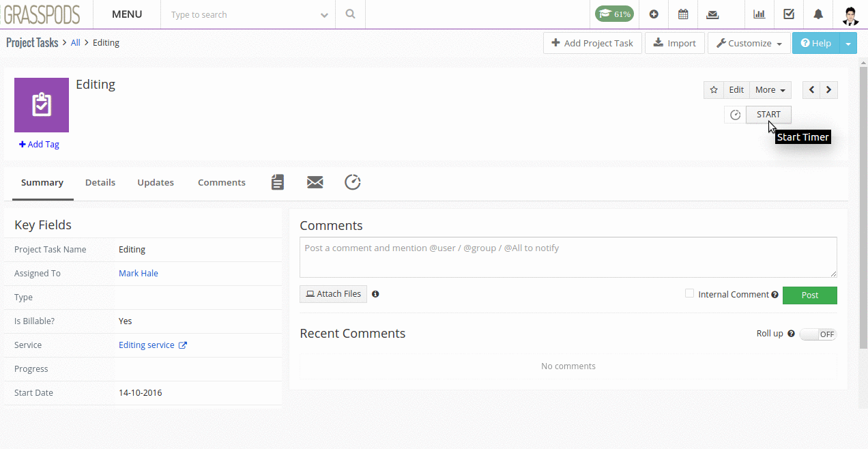Click help icon beside Internal Comment
The width and height of the screenshot is (868, 449).
[775, 295]
